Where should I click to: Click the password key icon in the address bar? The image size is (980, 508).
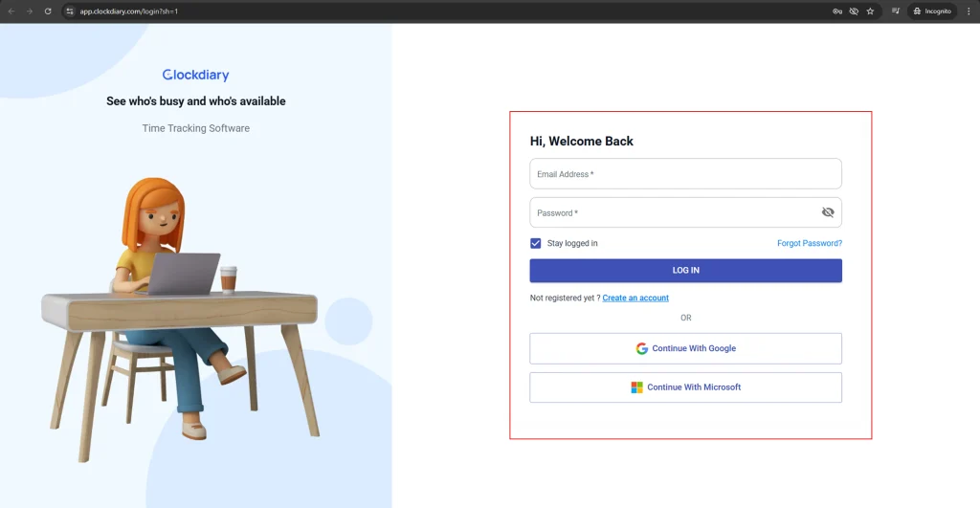tap(837, 11)
